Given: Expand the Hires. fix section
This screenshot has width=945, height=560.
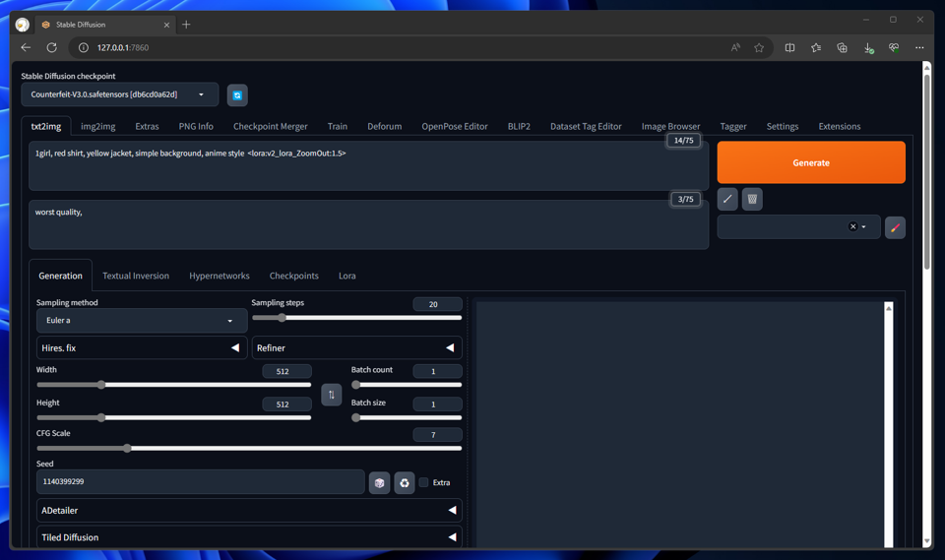Looking at the screenshot, I should pos(142,347).
